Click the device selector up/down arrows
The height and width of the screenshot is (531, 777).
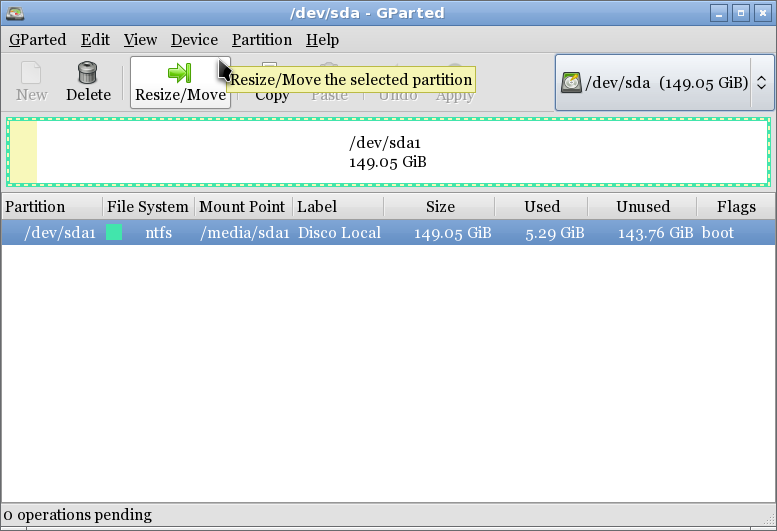pos(762,82)
